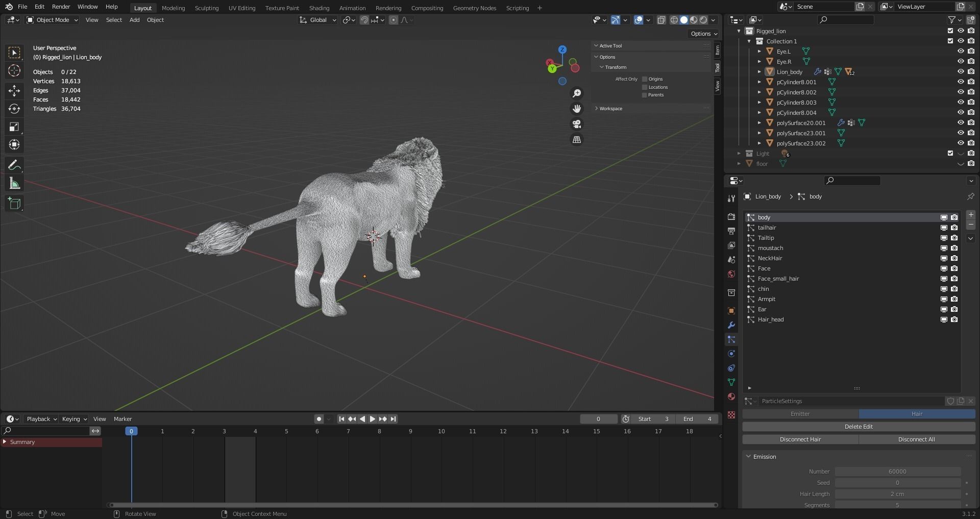The image size is (980, 519).
Task: Select the Scale tool
Action: click(x=14, y=127)
